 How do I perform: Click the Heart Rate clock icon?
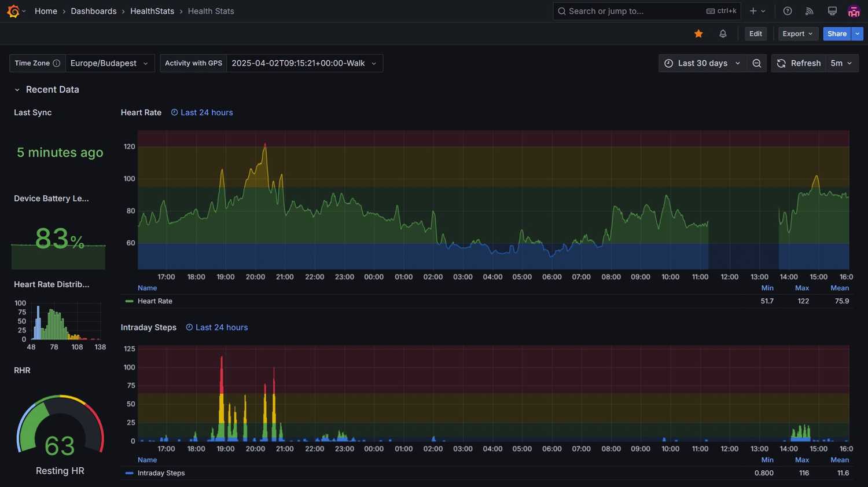[174, 112]
